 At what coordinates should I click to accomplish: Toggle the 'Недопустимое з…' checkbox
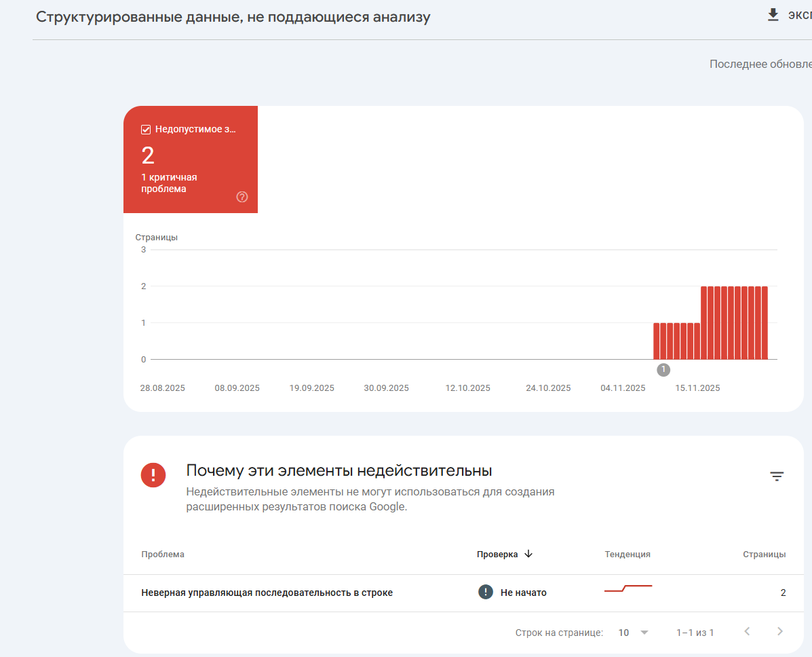(146, 130)
